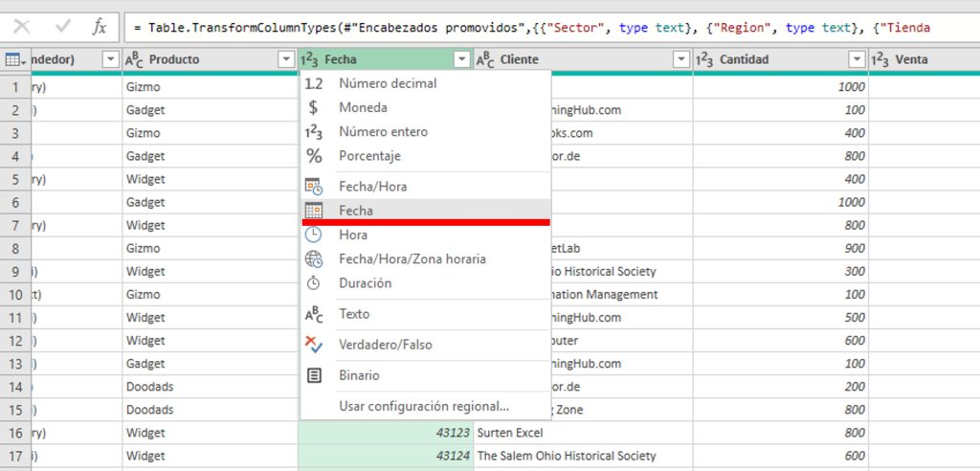Click the clock Hora icon
Screen dimensions: 980x471
(314, 235)
